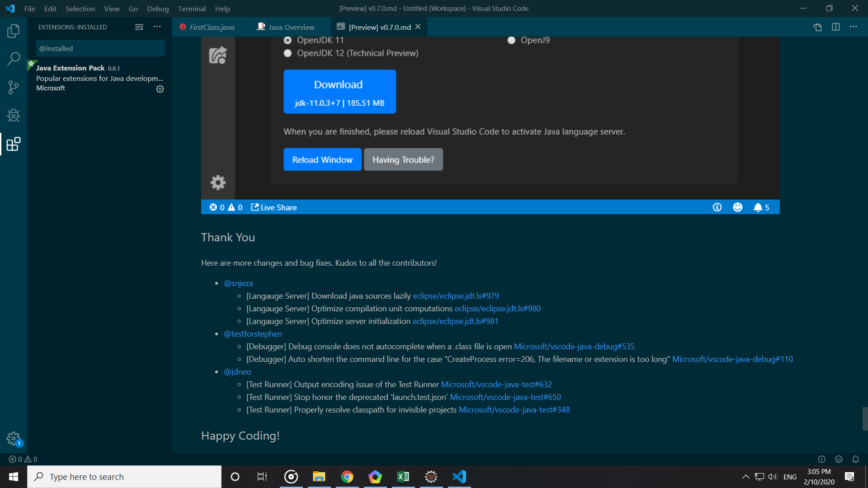Click Show Source icon in editor toolbar

coord(817,27)
